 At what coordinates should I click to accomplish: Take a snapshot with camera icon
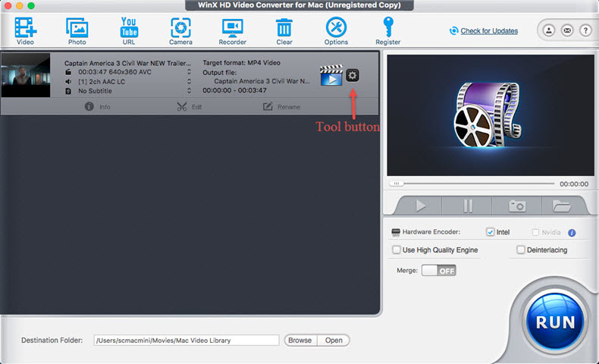click(x=517, y=206)
